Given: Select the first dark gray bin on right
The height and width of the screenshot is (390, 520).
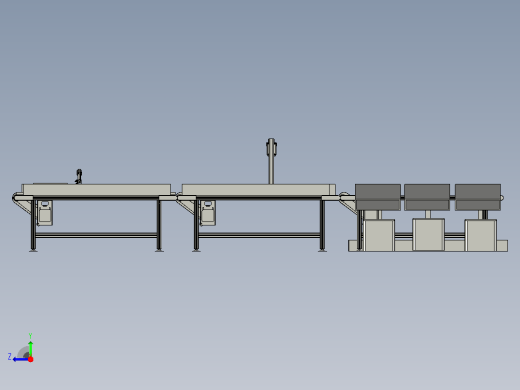Looking at the screenshot, I should 378,197.
